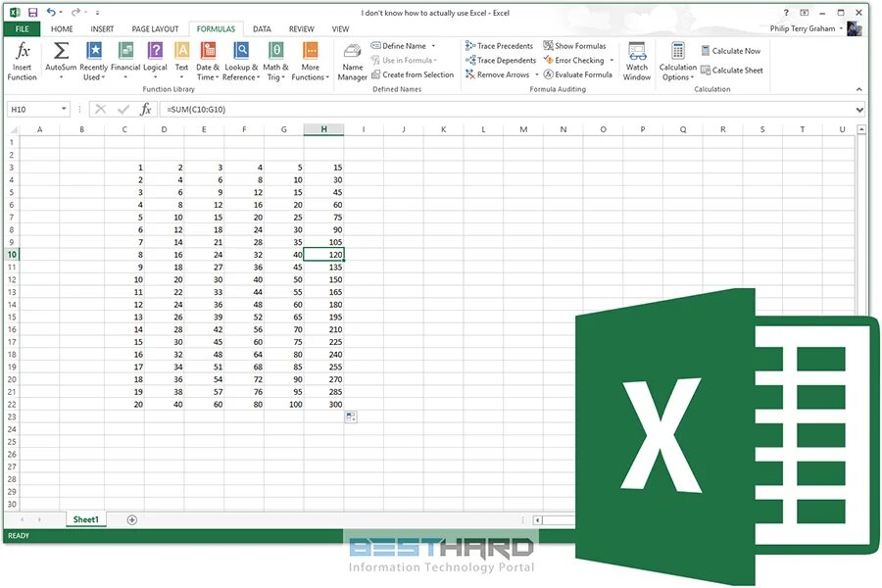Toggle Show Formulas
882x588 pixels.
574,46
